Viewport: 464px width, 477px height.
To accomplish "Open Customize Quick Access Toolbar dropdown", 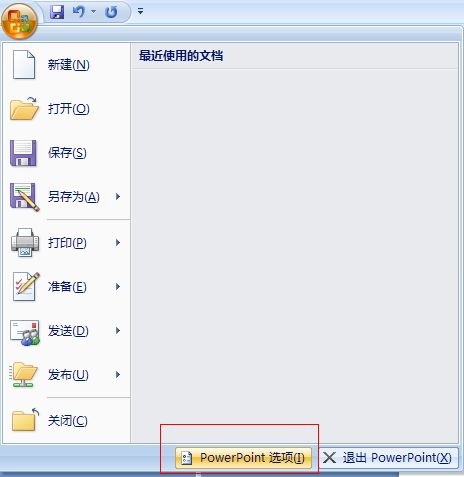I will tap(140, 11).
